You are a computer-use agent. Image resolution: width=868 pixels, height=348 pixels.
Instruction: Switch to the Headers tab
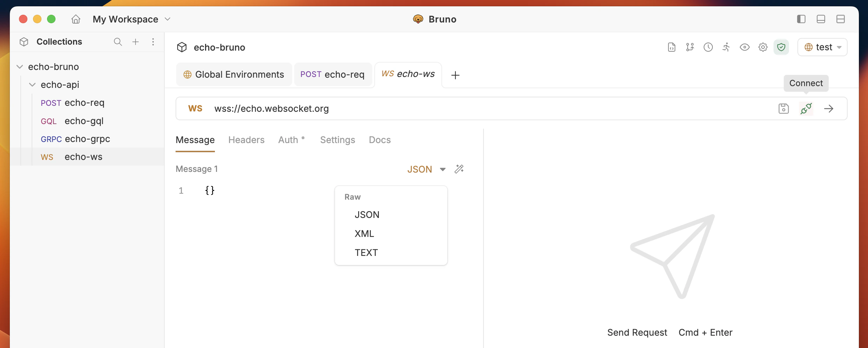246,140
